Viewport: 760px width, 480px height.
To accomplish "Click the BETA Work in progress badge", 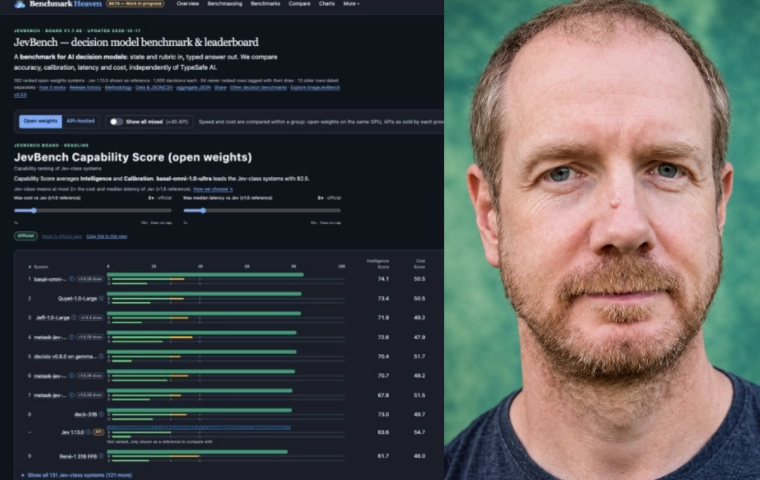I will [135, 4].
